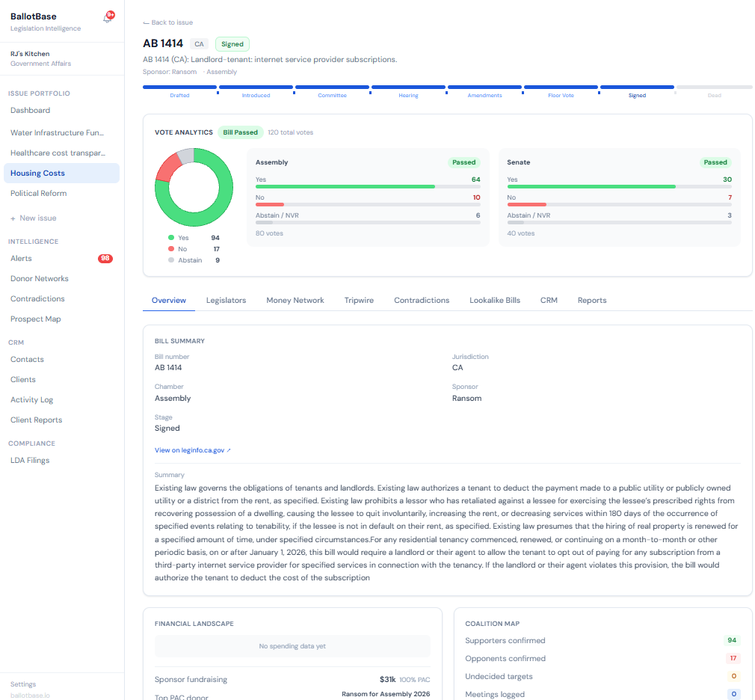Go to Dashboard in sidebar

point(31,111)
